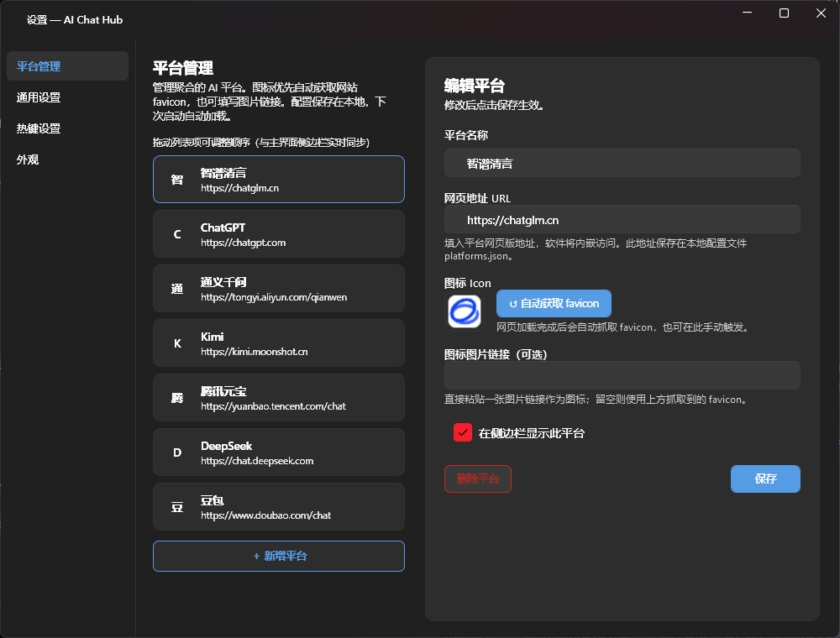Click the 豆 letter icon of 豆包
Screen dimensions: 840x638
coord(176,507)
